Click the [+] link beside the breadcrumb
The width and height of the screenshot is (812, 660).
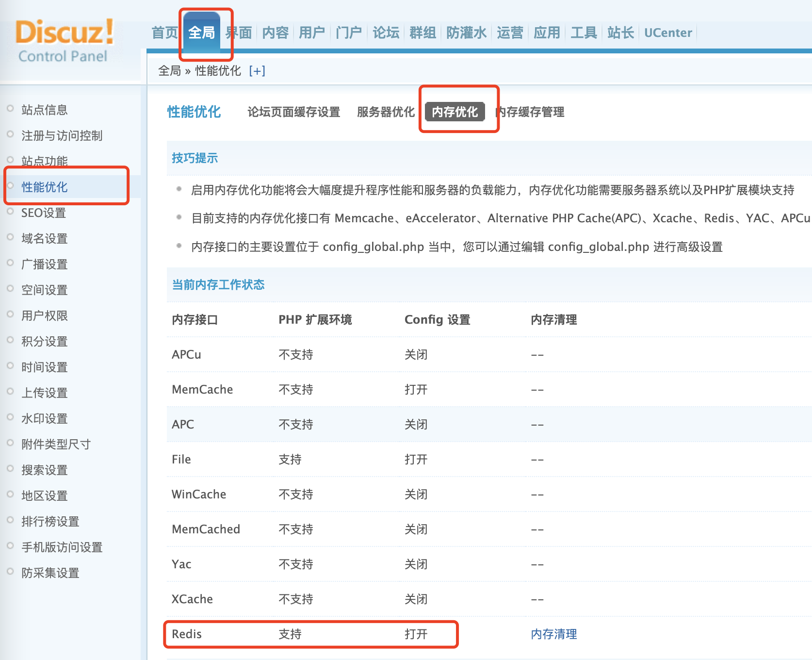(x=257, y=71)
